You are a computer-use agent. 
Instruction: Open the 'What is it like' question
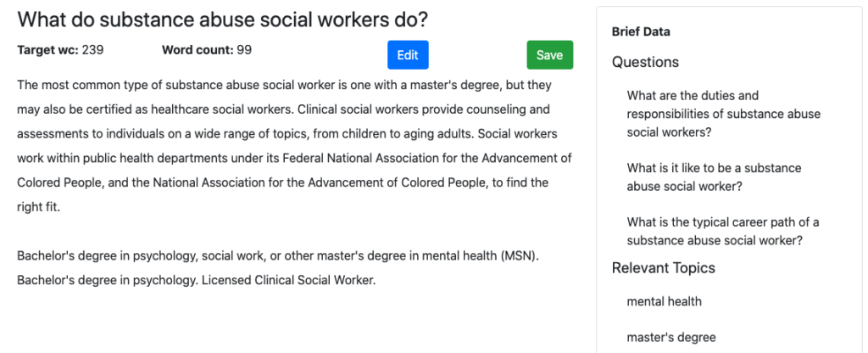(714, 176)
